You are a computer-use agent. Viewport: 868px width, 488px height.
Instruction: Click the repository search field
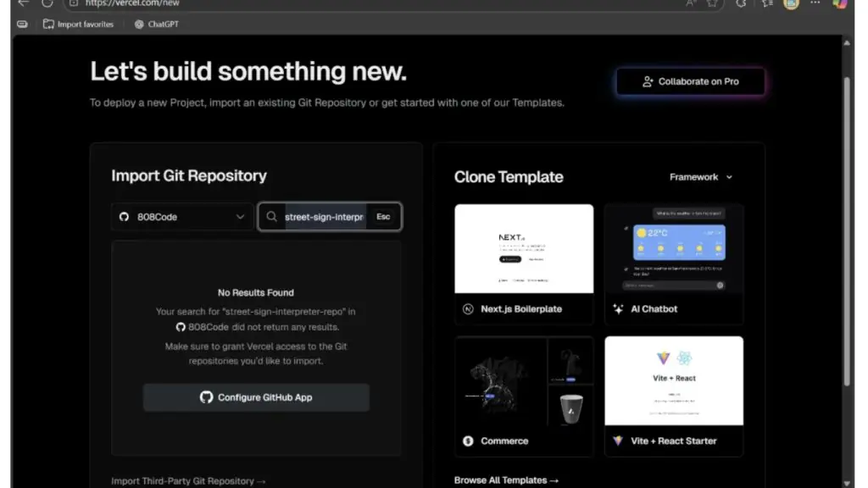point(330,217)
